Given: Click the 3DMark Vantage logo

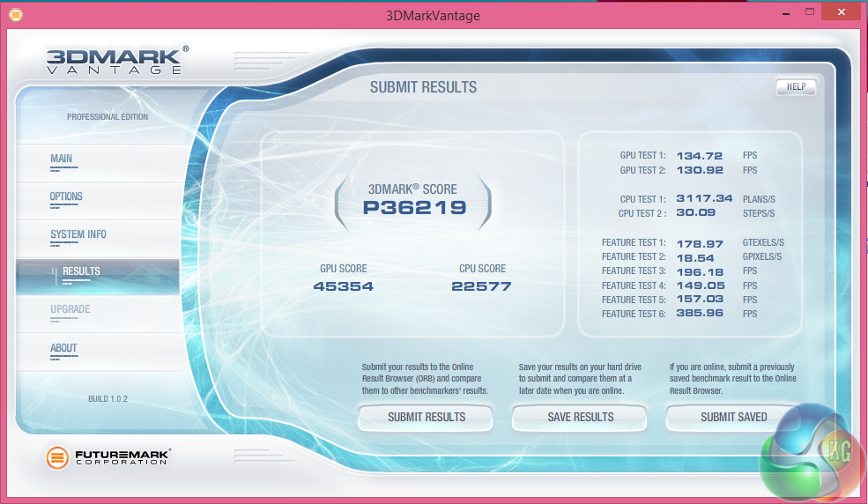Looking at the screenshot, I should (x=117, y=60).
